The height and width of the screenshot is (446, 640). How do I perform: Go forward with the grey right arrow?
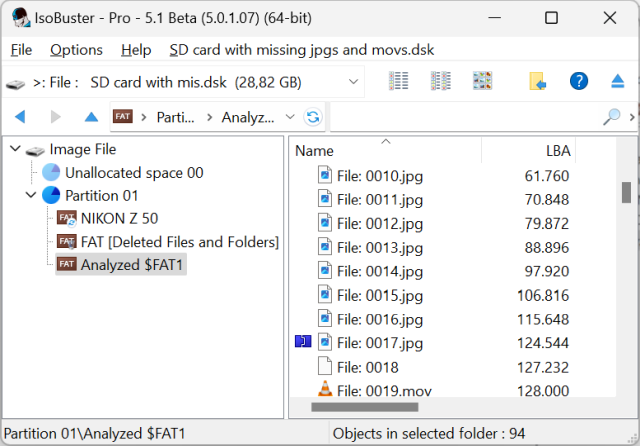pos(56,117)
